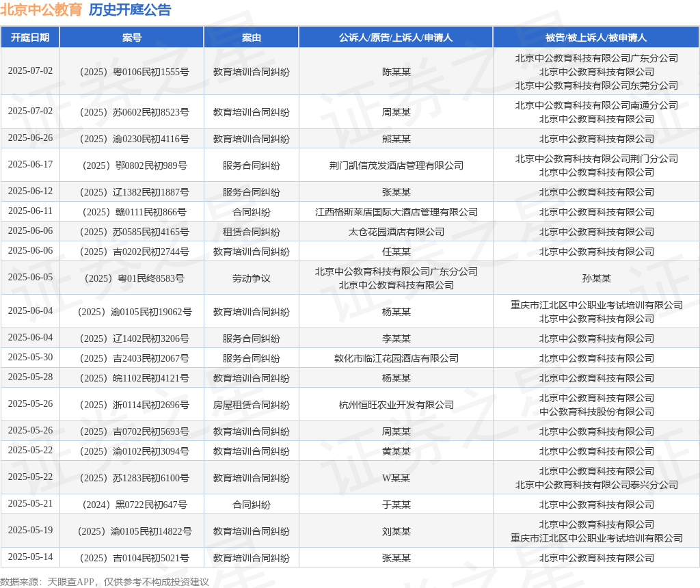Select case number (2025)浙0114民初2696号
The image size is (700, 588).
pyautogui.click(x=135, y=405)
